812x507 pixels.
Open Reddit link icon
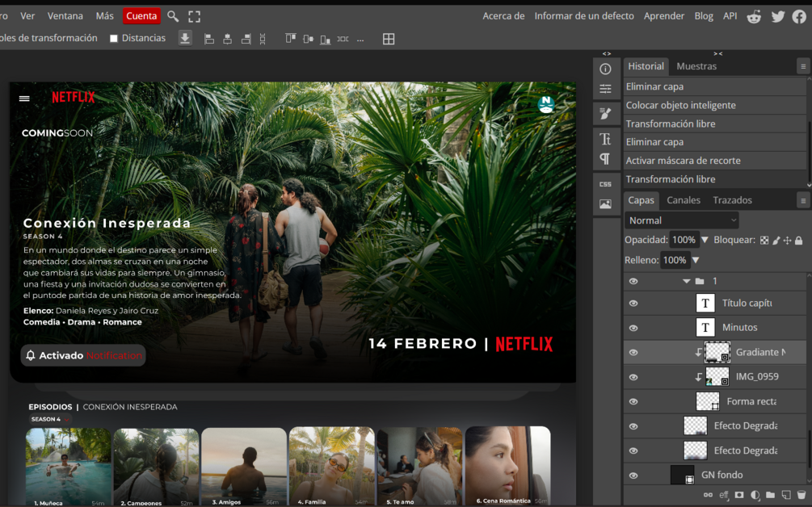pyautogui.click(x=754, y=17)
